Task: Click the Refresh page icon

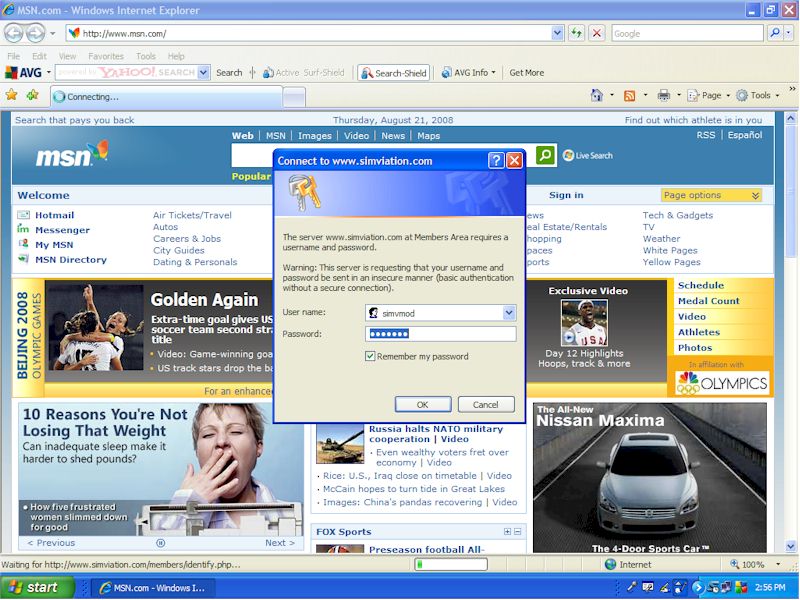Action: pyautogui.click(x=577, y=33)
